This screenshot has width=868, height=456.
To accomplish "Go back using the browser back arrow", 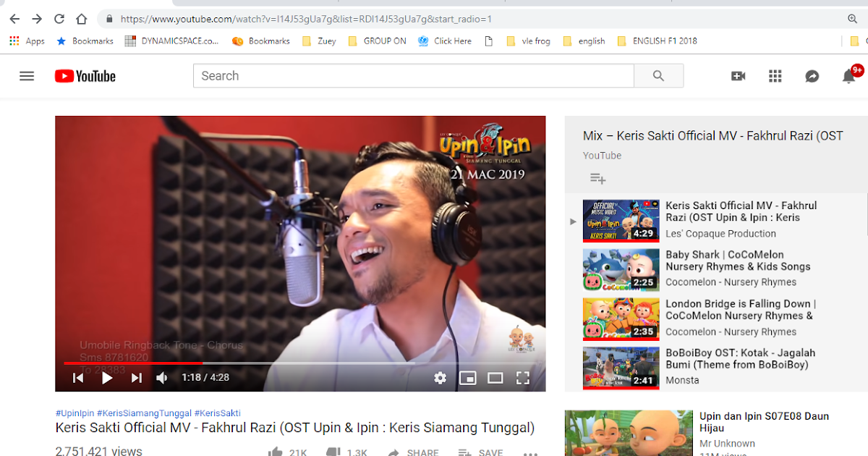I will 14,19.
